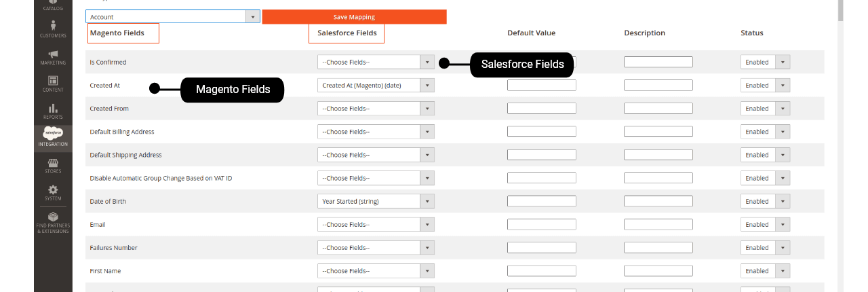Viewport: 868px width, 292px height.
Task: Change Status dropdown for Email row
Action: (x=765, y=225)
